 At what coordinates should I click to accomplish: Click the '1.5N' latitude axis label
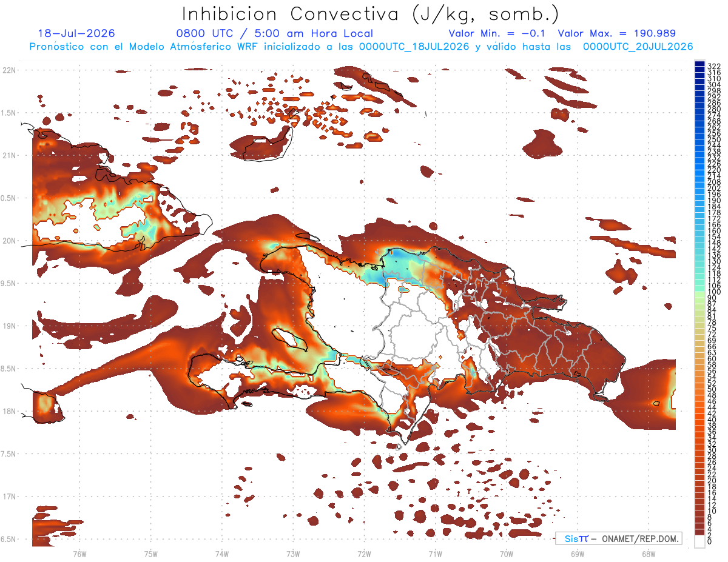[9, 113]
